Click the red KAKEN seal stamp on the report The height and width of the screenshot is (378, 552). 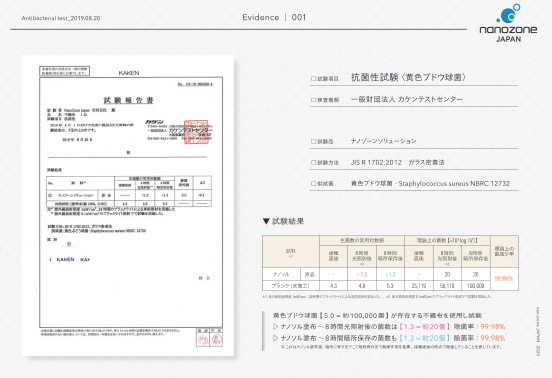[196, 132]
